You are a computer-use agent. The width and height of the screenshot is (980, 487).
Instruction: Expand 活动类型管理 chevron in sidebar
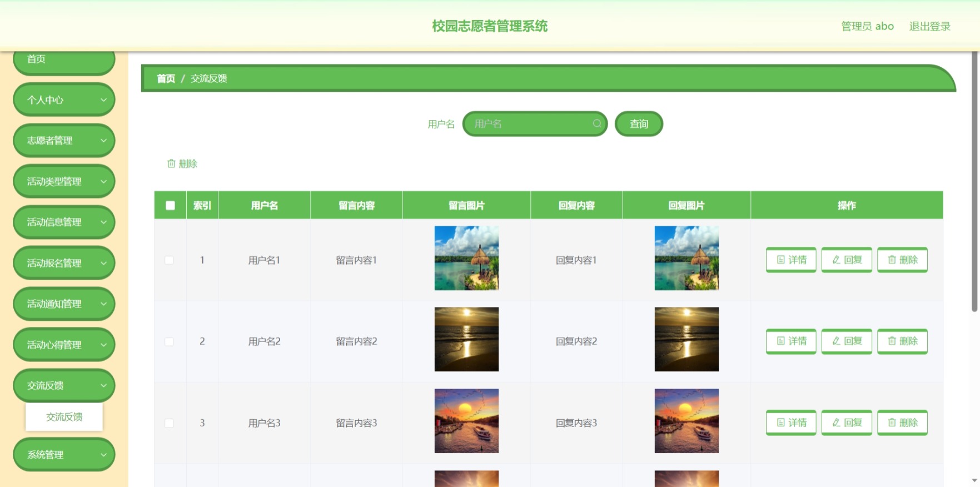point(103,181)
